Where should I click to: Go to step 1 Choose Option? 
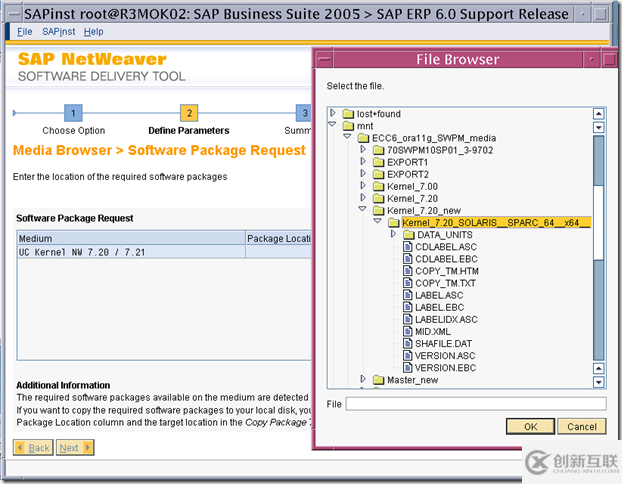click(x=73, y=113)
